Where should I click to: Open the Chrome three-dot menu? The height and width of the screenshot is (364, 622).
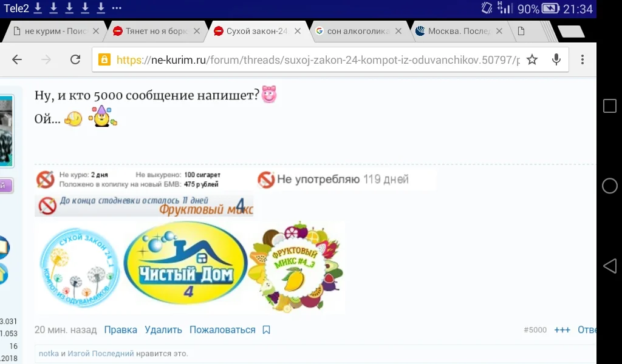pyautogui.click(x=581, y=59)
